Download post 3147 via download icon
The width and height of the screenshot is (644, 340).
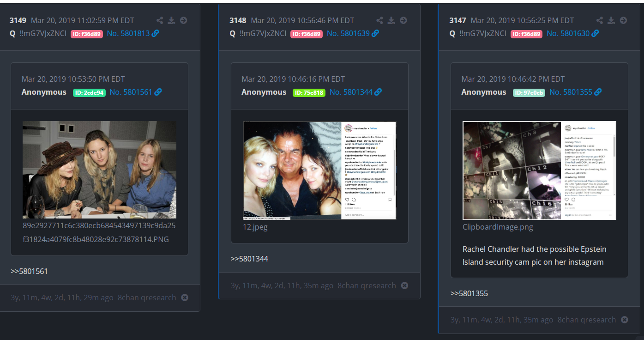611,20
